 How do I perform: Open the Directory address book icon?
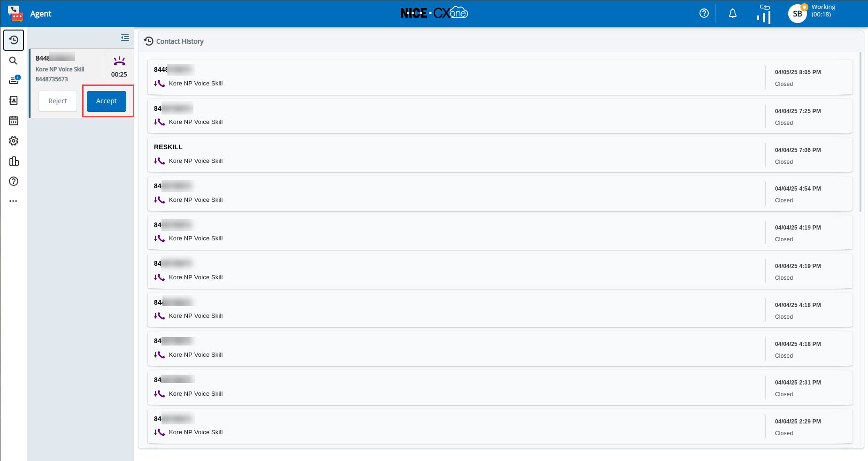(x=14, y=100)
